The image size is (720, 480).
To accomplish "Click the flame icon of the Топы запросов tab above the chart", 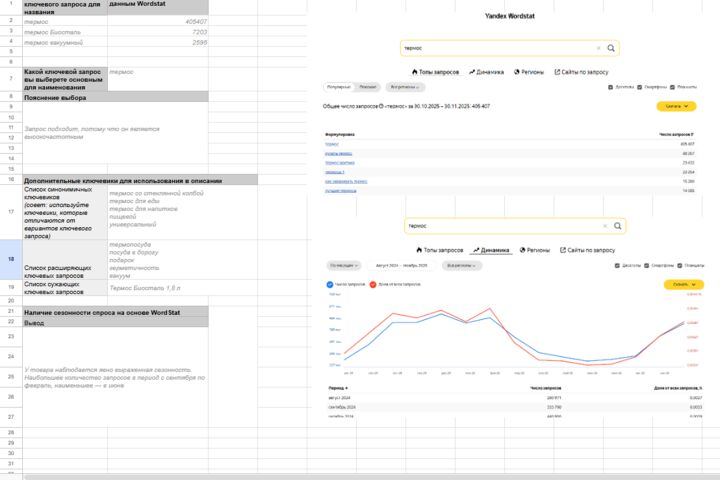I will click(x=419, y=250).
